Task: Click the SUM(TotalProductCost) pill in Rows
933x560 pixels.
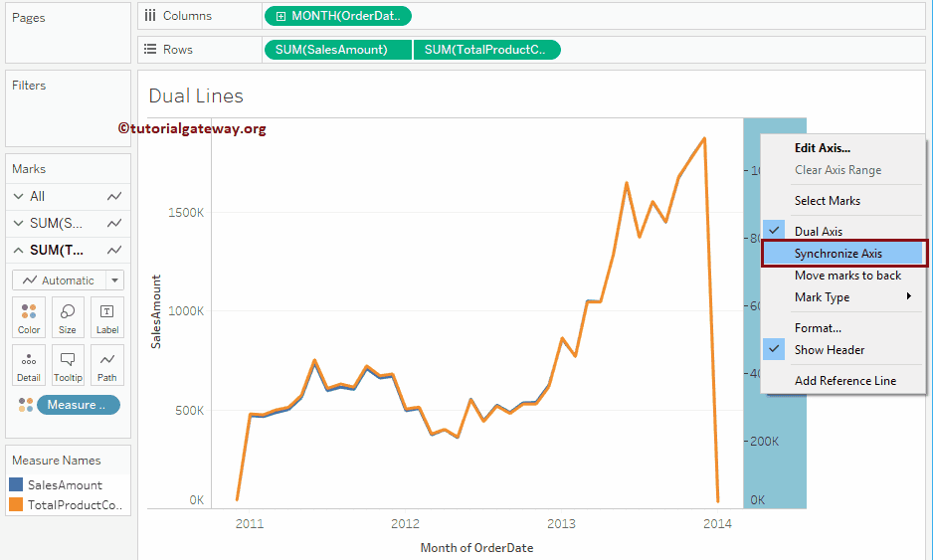Action: pos(486,50)
